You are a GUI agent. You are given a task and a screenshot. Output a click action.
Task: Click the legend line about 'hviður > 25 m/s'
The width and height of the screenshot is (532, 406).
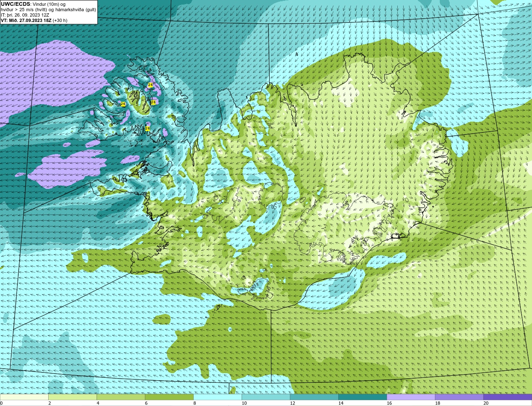click(49, 10)
